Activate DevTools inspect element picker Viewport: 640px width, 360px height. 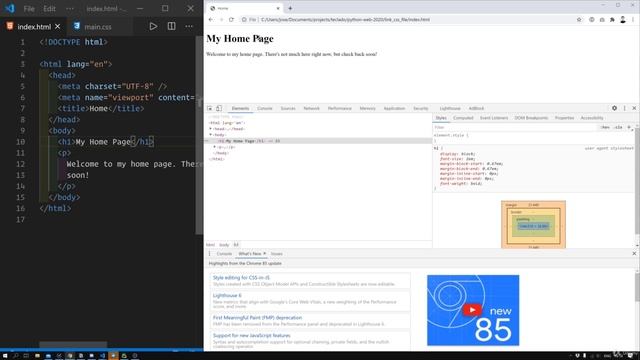[210, 108]
